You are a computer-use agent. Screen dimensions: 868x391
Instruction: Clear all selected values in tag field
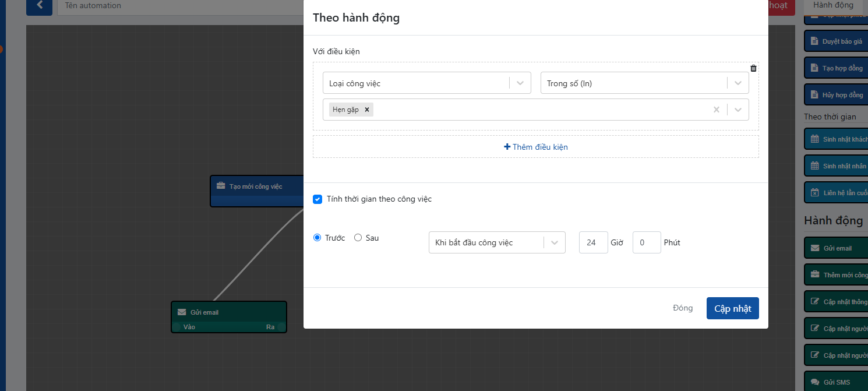pos(717,110)
